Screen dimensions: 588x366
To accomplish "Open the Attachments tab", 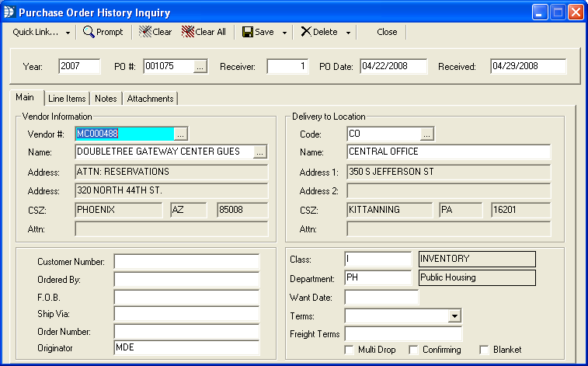I will (x=151, y=99).
